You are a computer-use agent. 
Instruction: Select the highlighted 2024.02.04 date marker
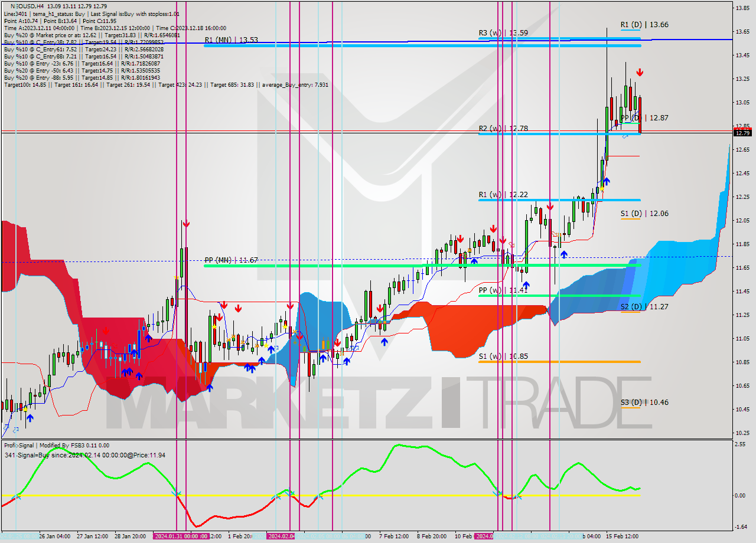281,537
